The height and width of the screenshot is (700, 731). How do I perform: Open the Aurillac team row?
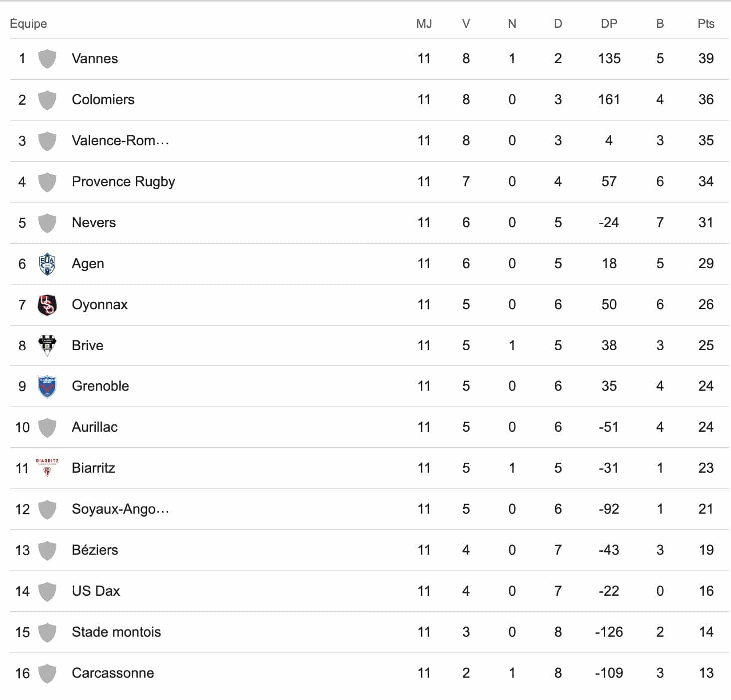95,427
